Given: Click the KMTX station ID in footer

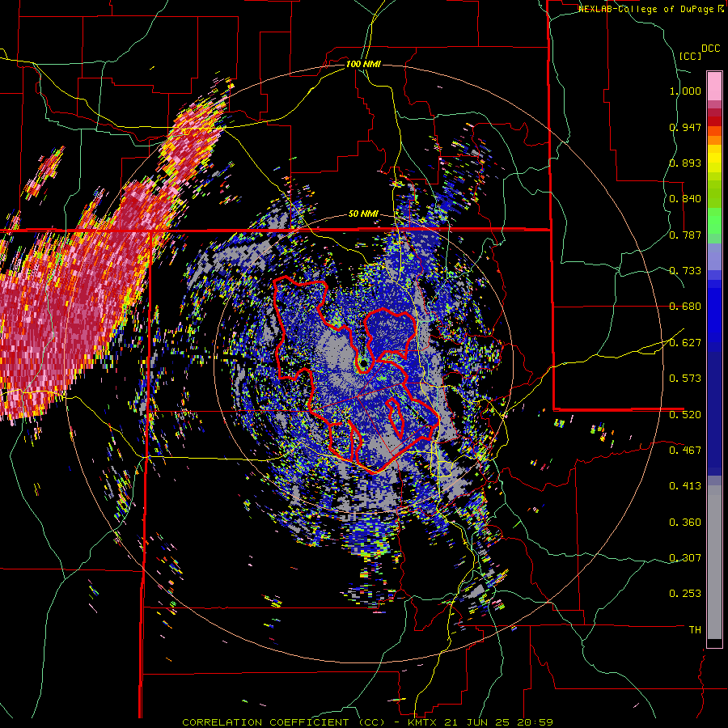Looking at the screenshot, I should point(423,722).
